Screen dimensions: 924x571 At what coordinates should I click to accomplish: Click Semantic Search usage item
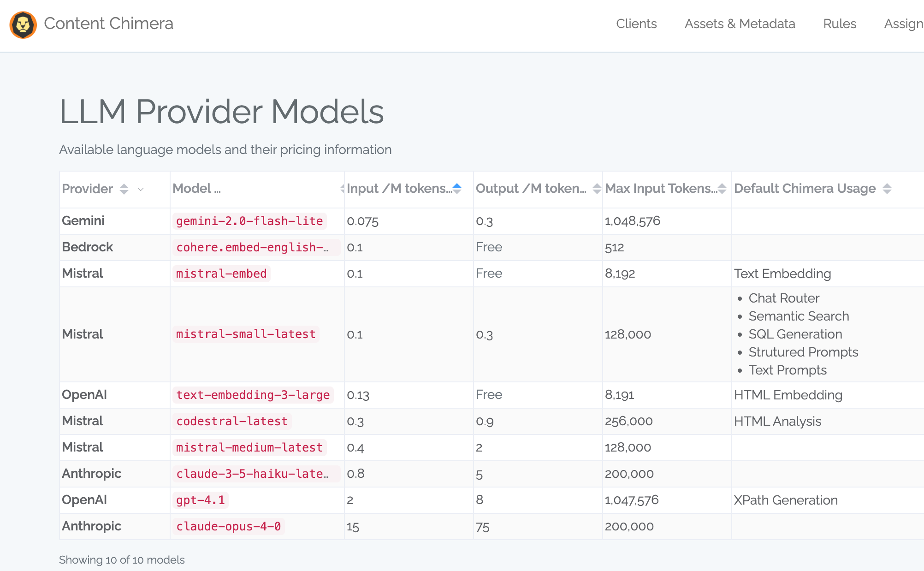[x=799, y=316]
